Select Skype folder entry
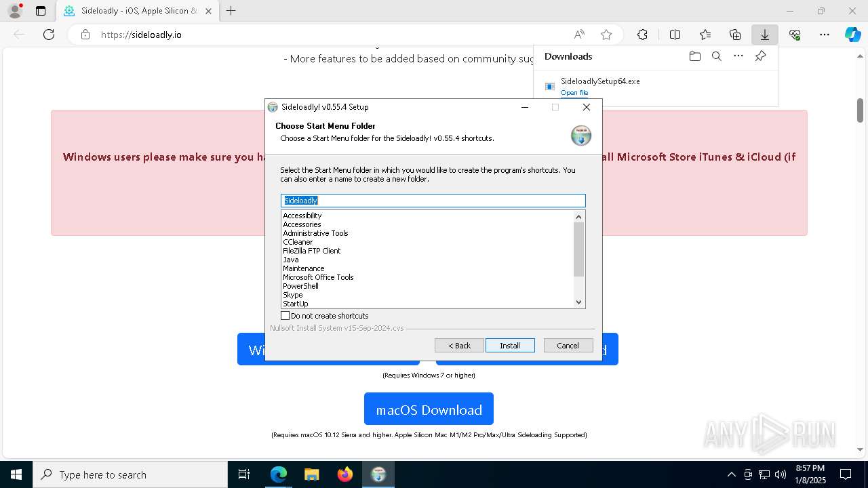 pos(293,295)
